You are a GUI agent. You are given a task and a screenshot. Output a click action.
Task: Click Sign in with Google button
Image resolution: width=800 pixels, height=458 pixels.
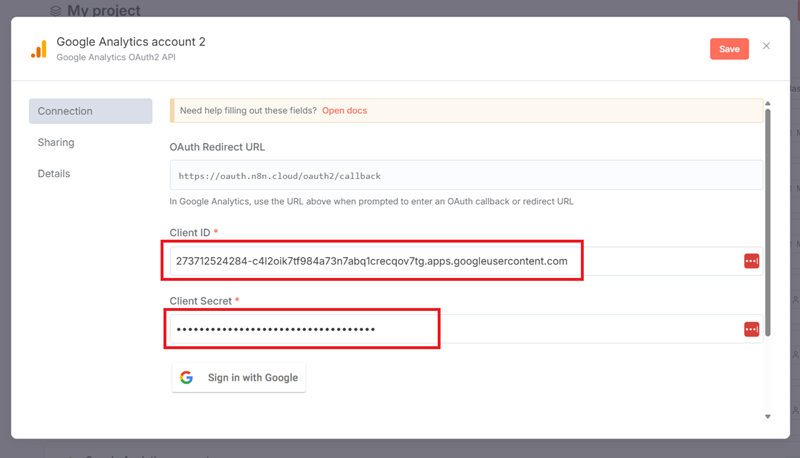(239, 377)
